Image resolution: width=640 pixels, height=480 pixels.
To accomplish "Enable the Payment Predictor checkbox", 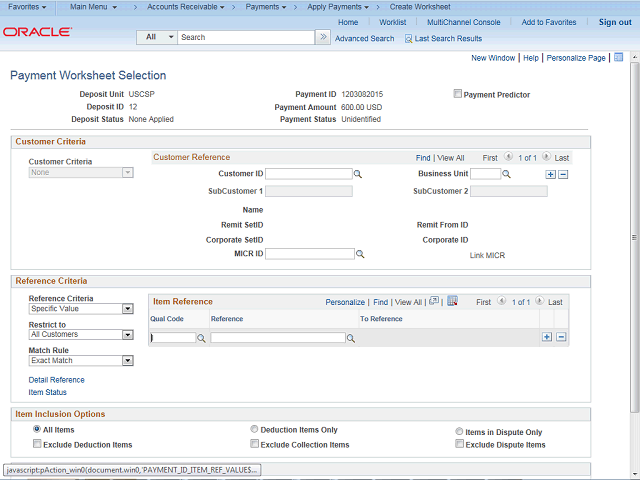I will click(458, 95).
